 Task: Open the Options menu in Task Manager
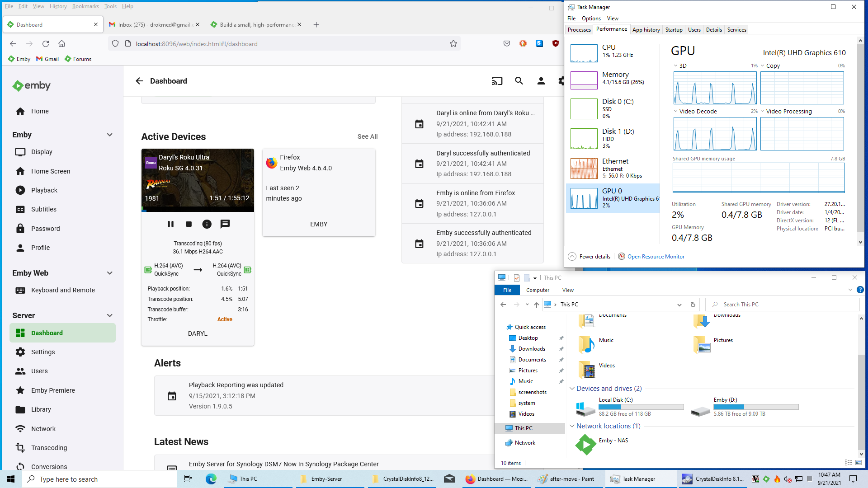click(x=591, y=19)
